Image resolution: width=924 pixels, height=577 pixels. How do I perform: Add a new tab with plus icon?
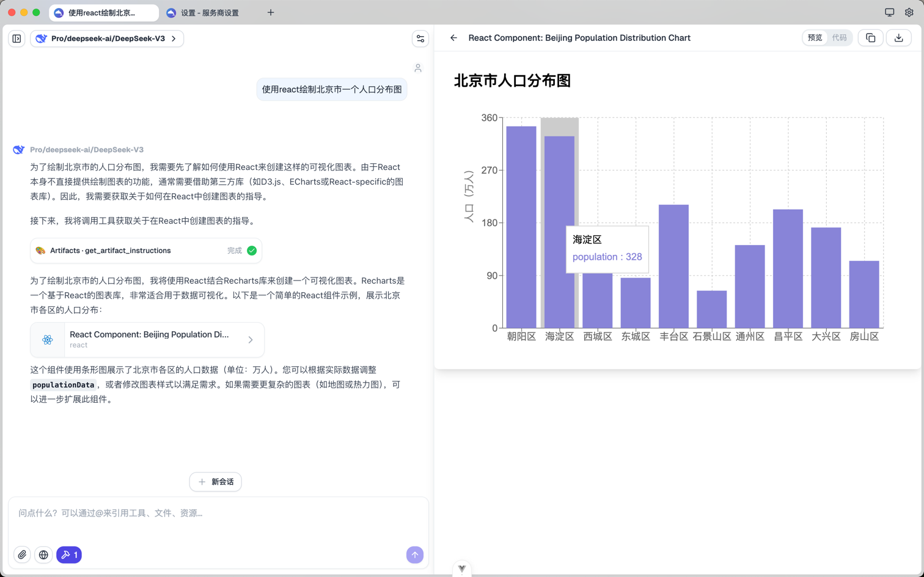click(x=271, y=12)
